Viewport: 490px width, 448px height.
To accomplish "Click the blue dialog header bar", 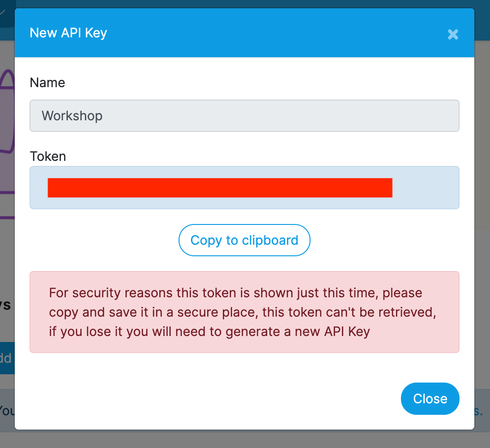I will pyautogui.click(x=245, y=33).
